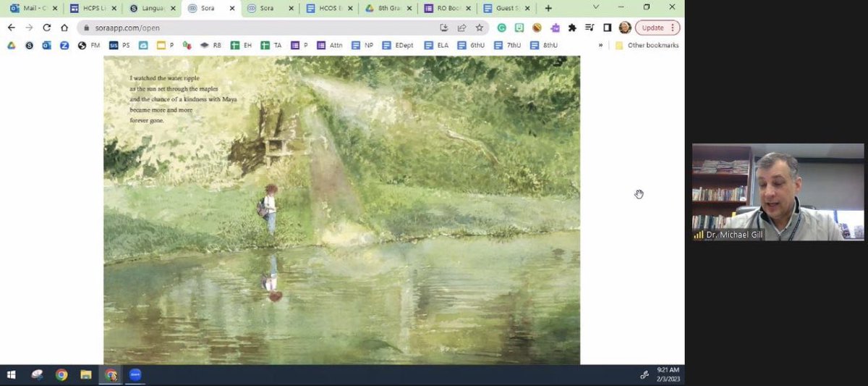
Task: Open the TA spreadsheet bookmark
Action: 271,45
